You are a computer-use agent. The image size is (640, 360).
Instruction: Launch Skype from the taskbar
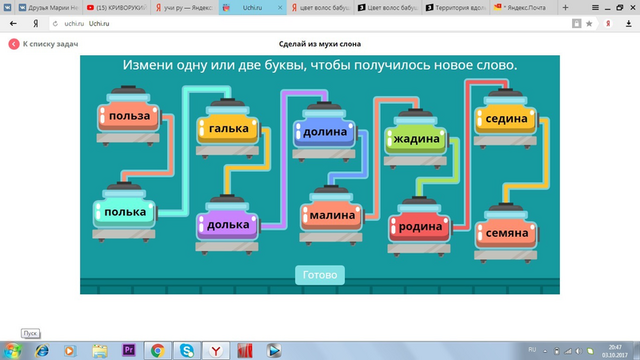(187, 351)
